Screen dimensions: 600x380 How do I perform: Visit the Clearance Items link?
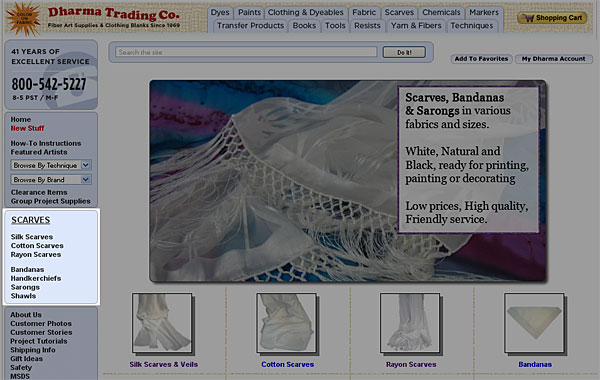click(x=39, y=192)
